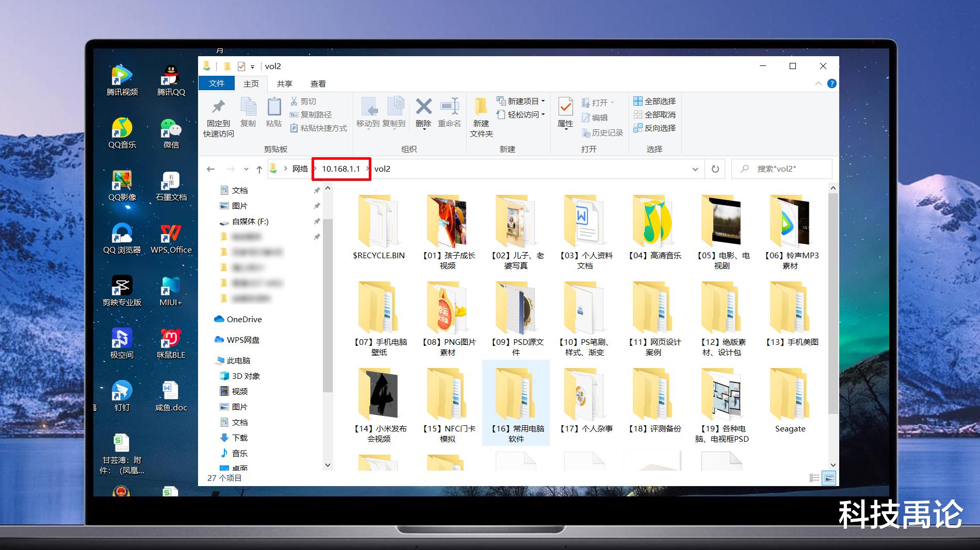Open DingTalk (钉钉) desktop icon

(122, 396)
